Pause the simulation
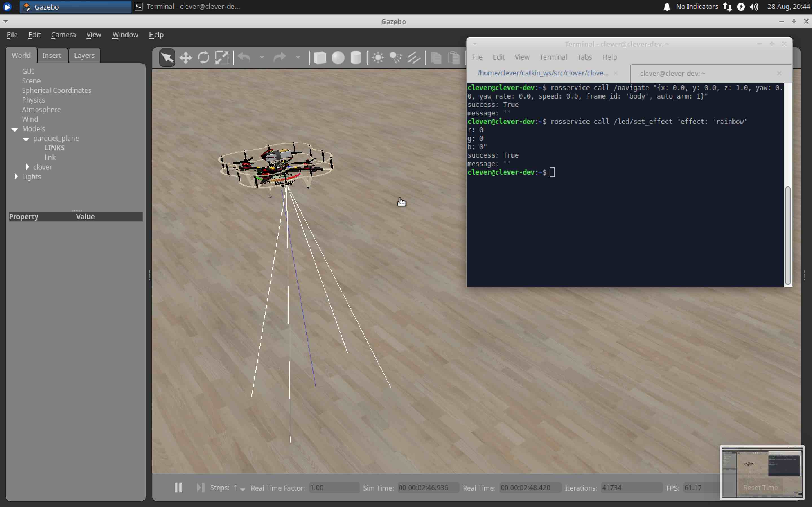 178,488
